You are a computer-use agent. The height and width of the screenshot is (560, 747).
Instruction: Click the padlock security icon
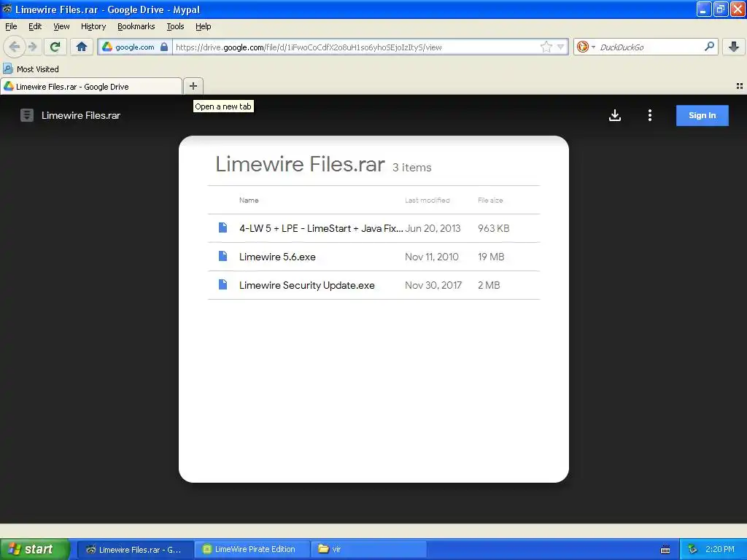tap(164, 47)
